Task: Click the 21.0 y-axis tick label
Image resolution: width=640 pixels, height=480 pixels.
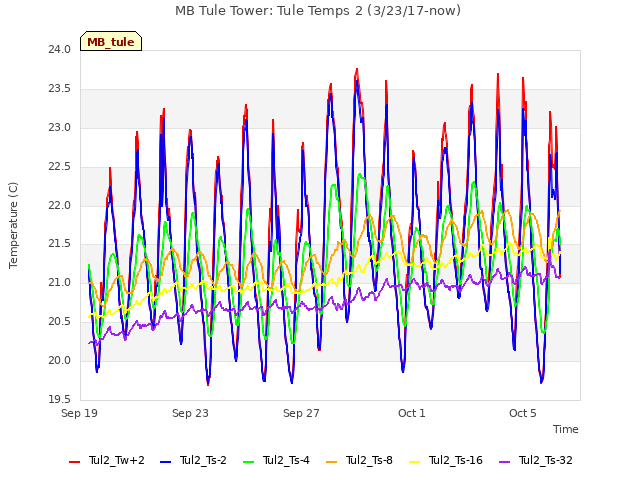Action: (60, 282)
